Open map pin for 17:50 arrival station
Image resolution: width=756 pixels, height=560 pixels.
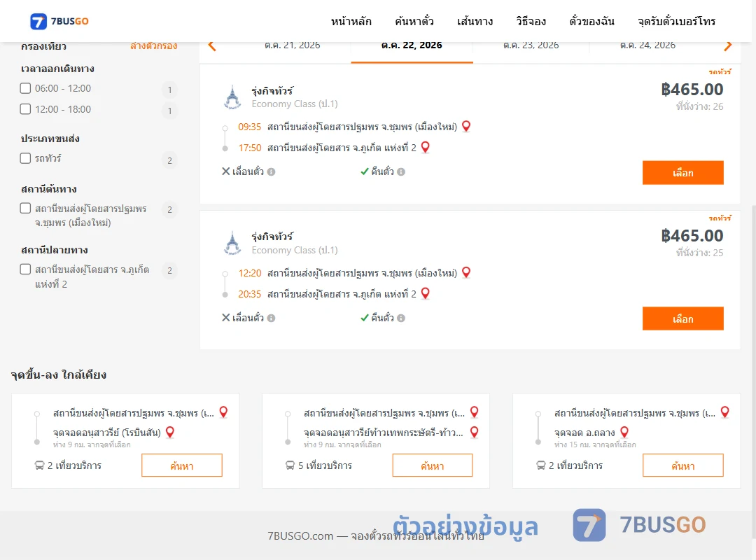coord(426,147)
